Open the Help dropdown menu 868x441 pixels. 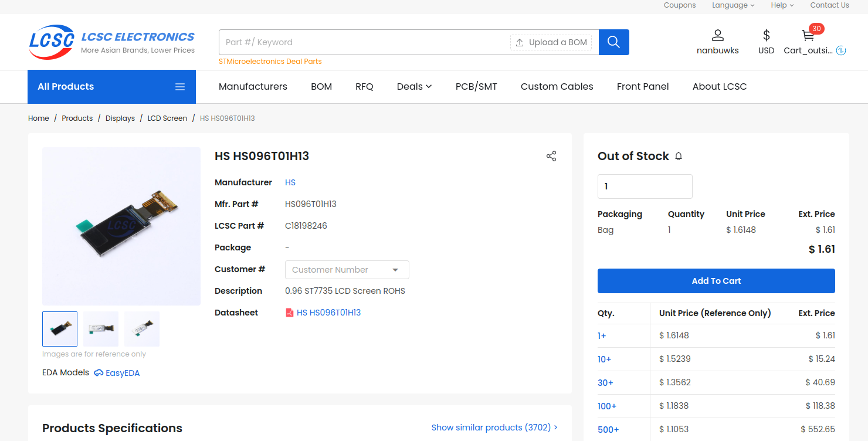782,5
